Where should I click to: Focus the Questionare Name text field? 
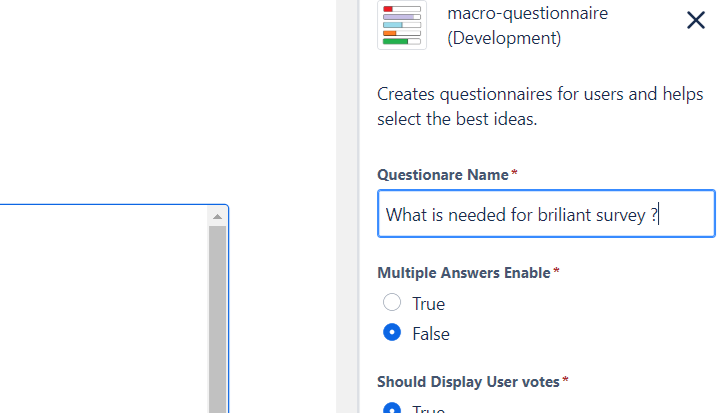point(546,214)
